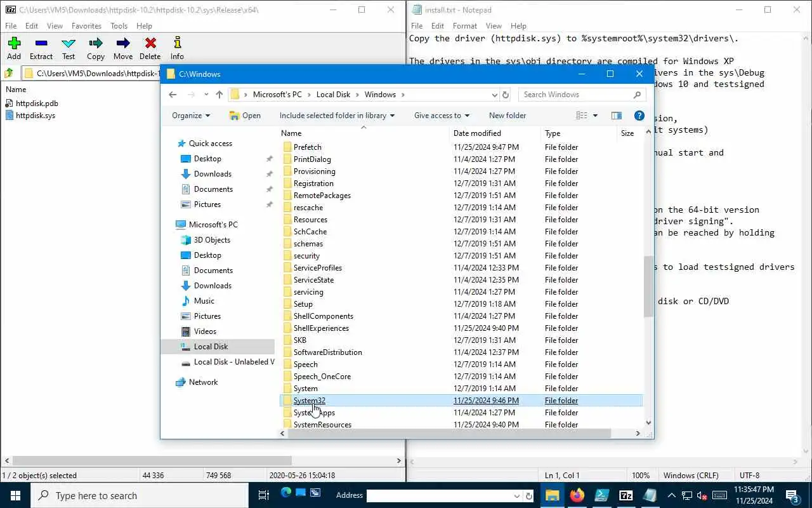Open the View menu in Notepad

(x=494, y=26)
